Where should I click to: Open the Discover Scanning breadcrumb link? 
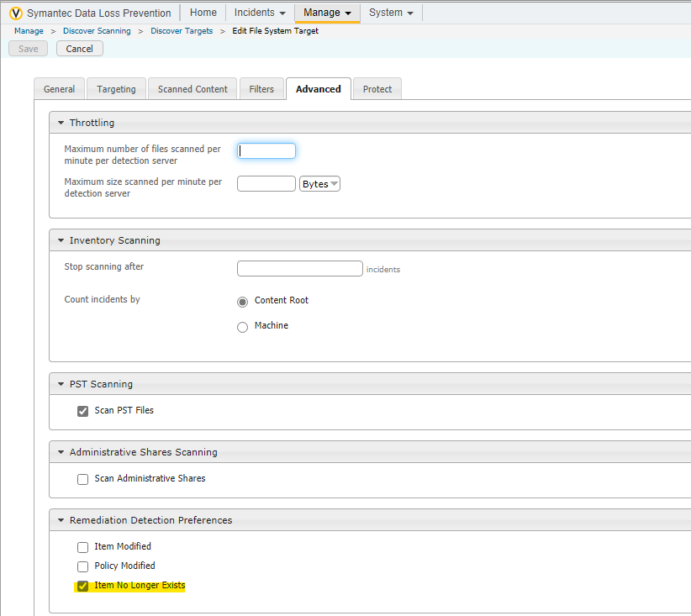coord(97,31)
